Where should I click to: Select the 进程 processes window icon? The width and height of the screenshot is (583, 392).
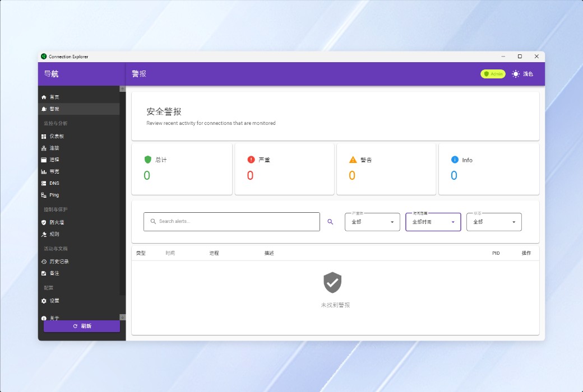click(x=44, y=160)
